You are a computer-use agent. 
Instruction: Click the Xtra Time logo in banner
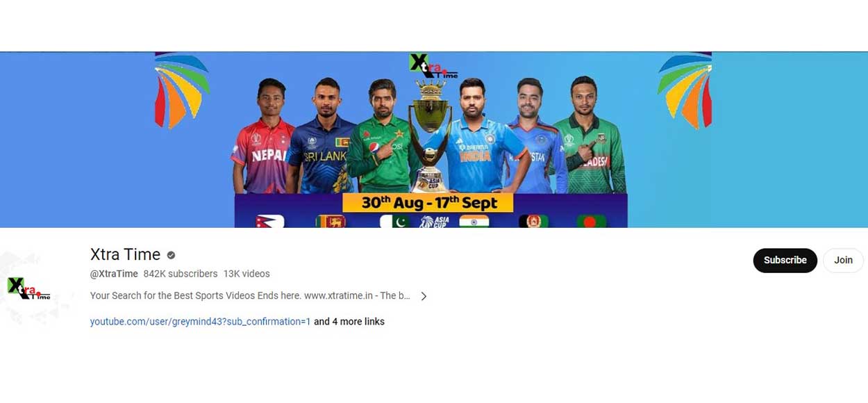click(x=433, y=66)
